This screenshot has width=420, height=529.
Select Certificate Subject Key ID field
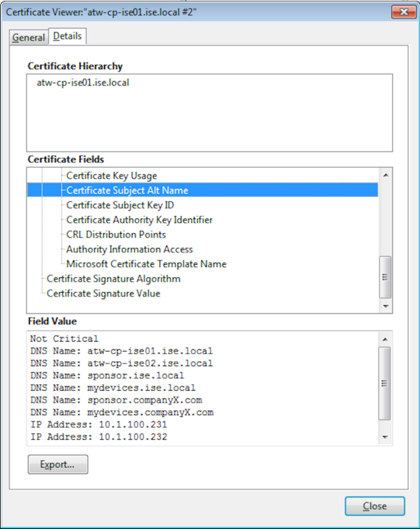coord(120,205)
